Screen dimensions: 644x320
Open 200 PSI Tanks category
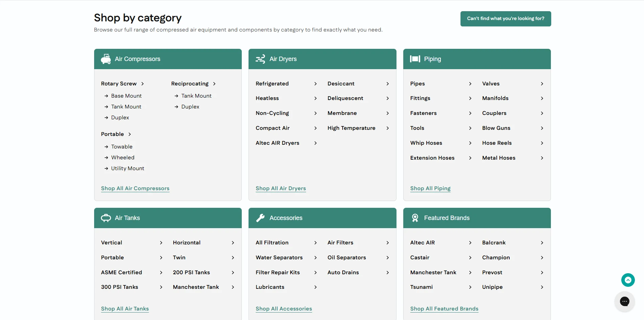tap(191, 273)
